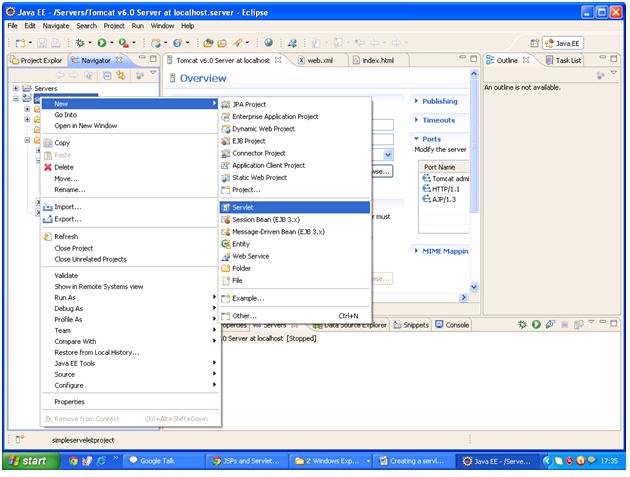The height and width of the screenshot is (477, 630).
Task: Click the Folder icon in submenu
Action: coord(226,268)
